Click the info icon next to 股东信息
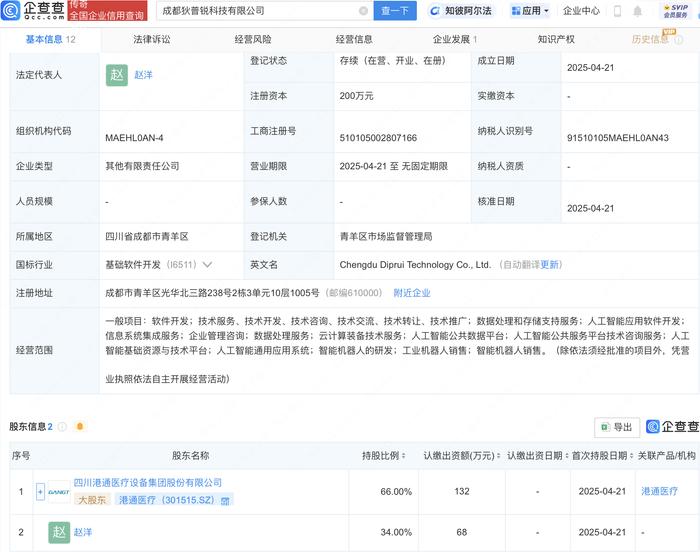 (x=62, y=427)
